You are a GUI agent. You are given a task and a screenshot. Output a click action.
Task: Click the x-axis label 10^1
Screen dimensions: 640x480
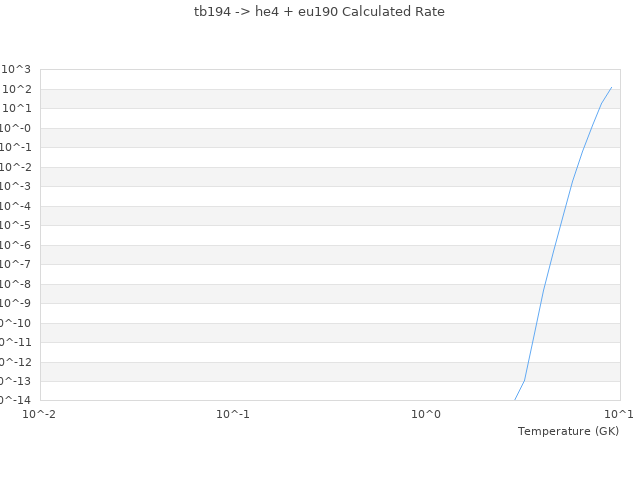(618, 414)
